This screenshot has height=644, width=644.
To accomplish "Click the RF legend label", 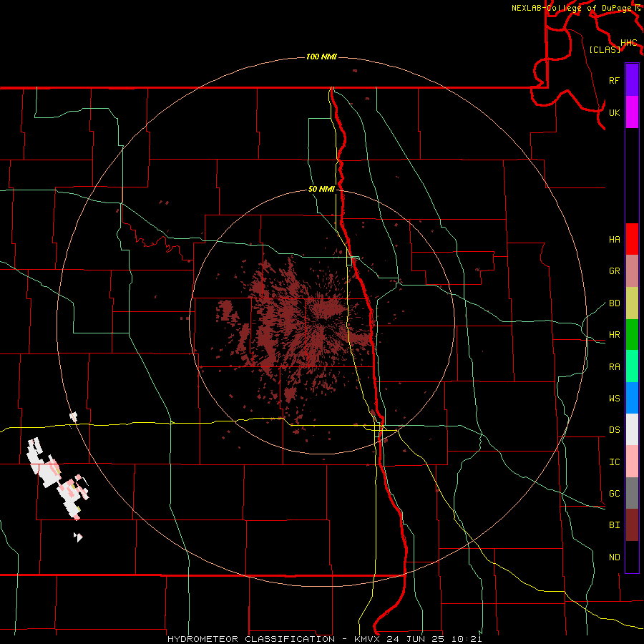I will [614, 80].
